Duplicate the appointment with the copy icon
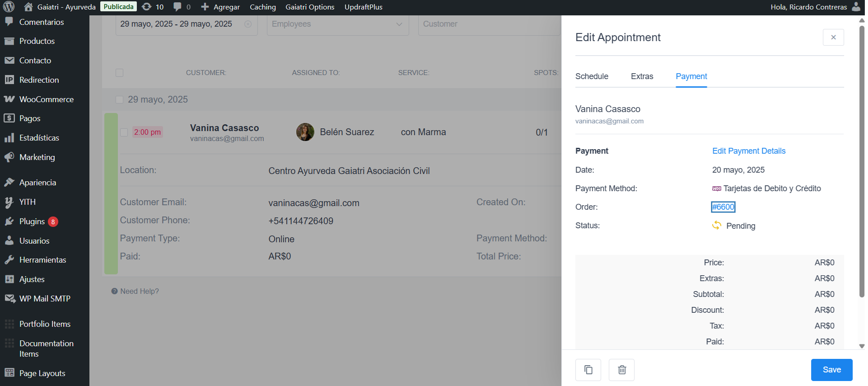Image resolution: width=868 pixels, height=386 pixels. point(588,370)
